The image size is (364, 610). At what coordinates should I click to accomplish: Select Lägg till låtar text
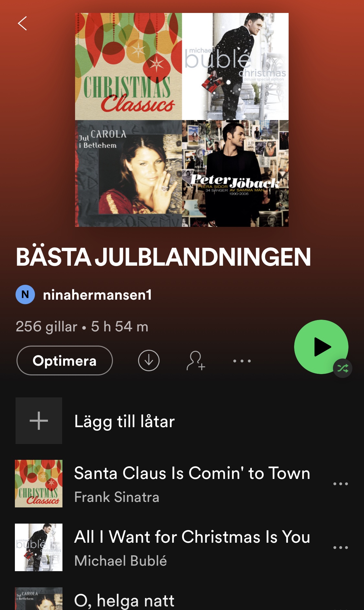click(x=125, y=421)
